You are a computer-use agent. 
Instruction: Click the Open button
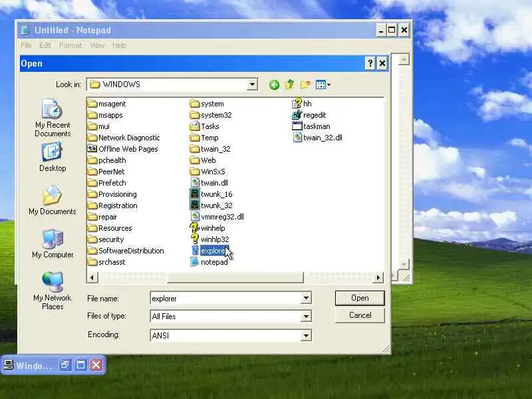pos(360,298)
